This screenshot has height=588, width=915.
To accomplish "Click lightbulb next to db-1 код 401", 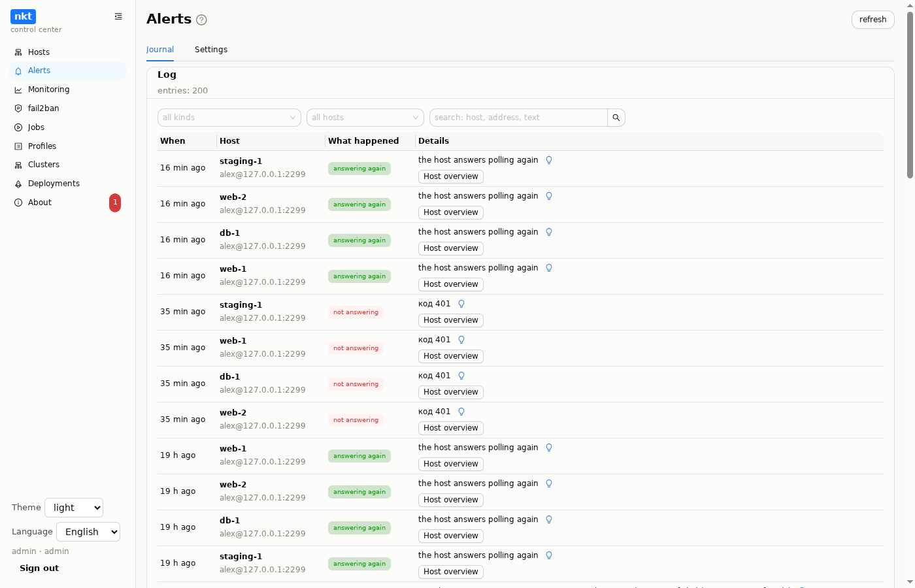I will point(461,376).
